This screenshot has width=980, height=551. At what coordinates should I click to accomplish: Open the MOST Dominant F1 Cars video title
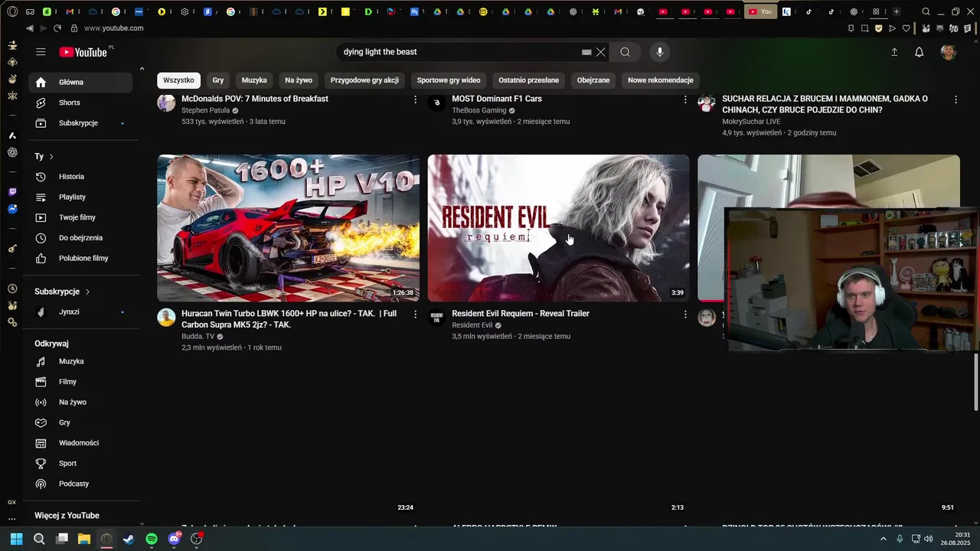pos(497,99)
